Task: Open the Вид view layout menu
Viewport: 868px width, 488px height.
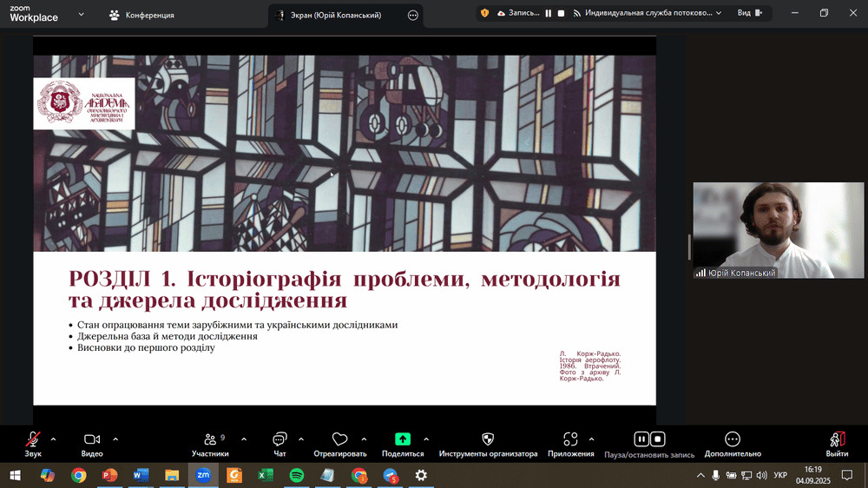Action: pyautogui.click(x=748, y=13)
